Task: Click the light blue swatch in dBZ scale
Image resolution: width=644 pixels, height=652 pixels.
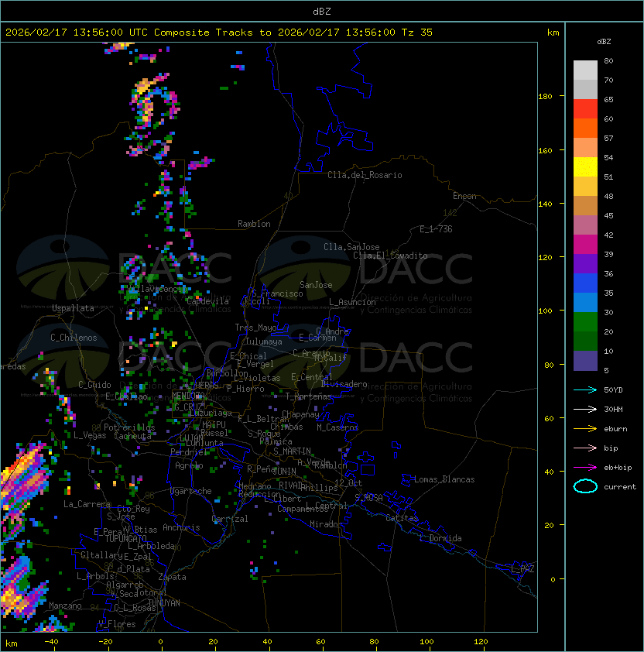Action: (x=585, y=302)
